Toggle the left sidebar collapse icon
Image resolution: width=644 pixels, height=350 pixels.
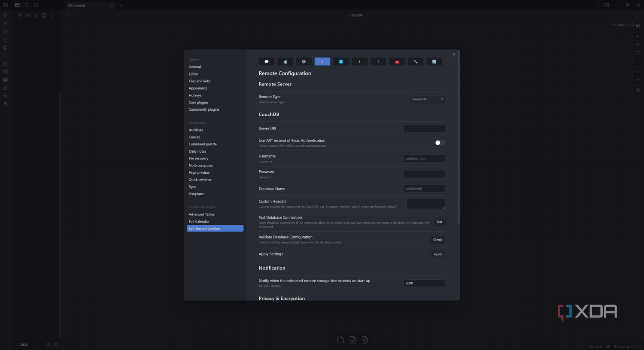(6, 5)
